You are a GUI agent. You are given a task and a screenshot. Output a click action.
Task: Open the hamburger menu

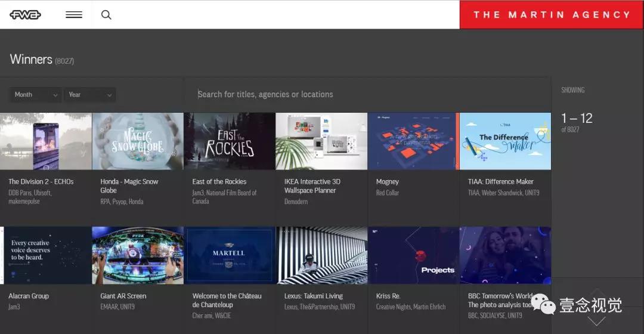(x=74, y=15)
